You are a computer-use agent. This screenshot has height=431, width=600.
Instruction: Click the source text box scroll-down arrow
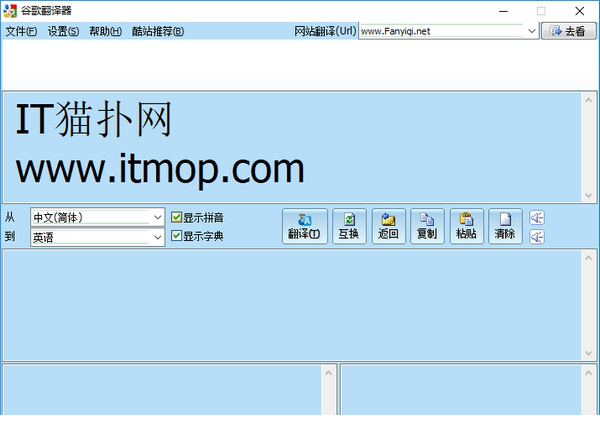tap(589, 195)
